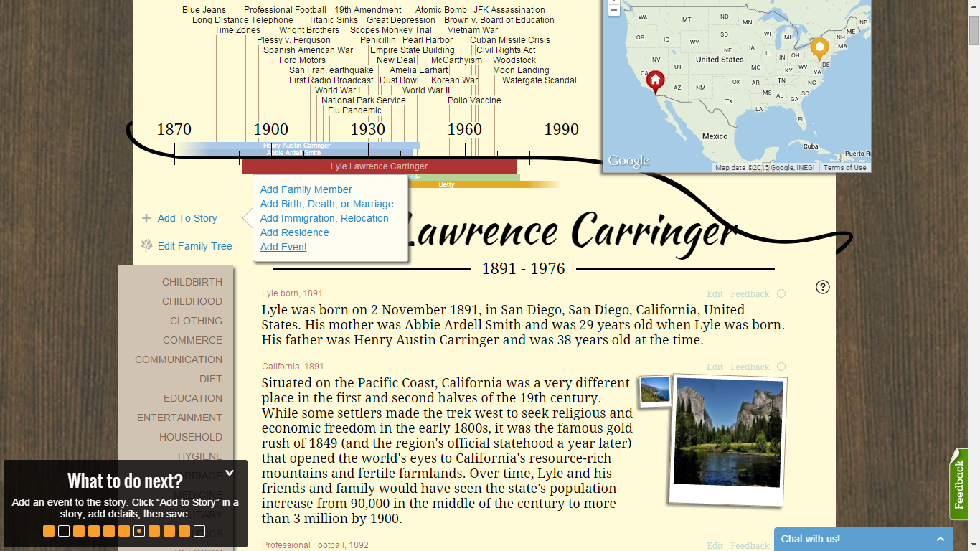Click the Abbie Ardell Smith timeline bar
Screen dimensions: 980x551
click(294, 153)
